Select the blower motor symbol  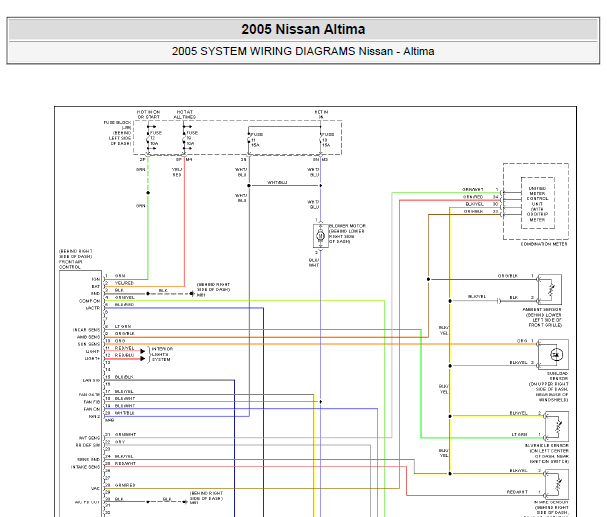(x=320, y=235)
